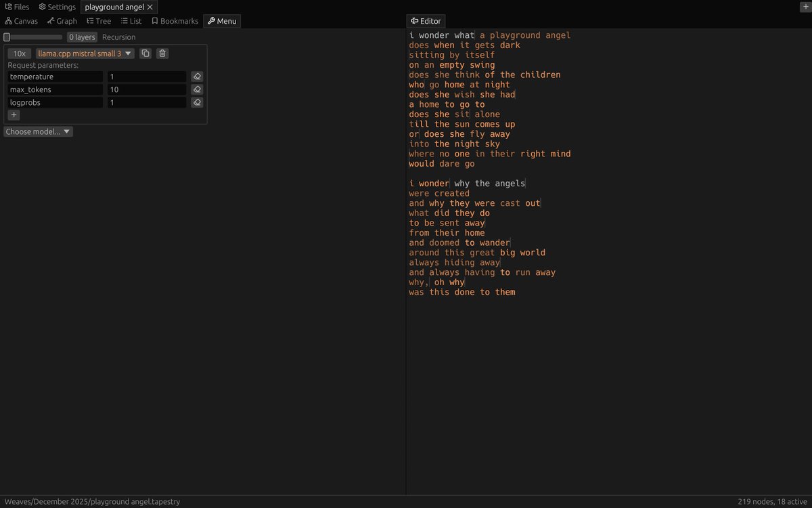Click the line 'till the sun comes up'
This screenshot has width=812, height=508.
(462, 124)
